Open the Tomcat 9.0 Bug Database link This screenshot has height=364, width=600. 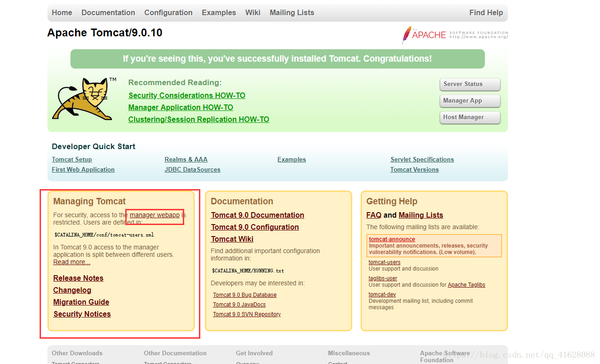pos(245,295)
